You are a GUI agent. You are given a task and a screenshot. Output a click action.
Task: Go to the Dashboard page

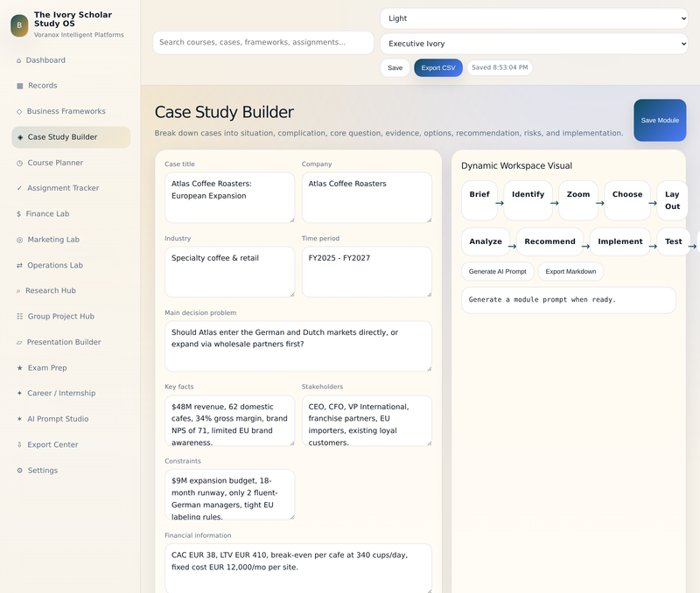point(71,60)
